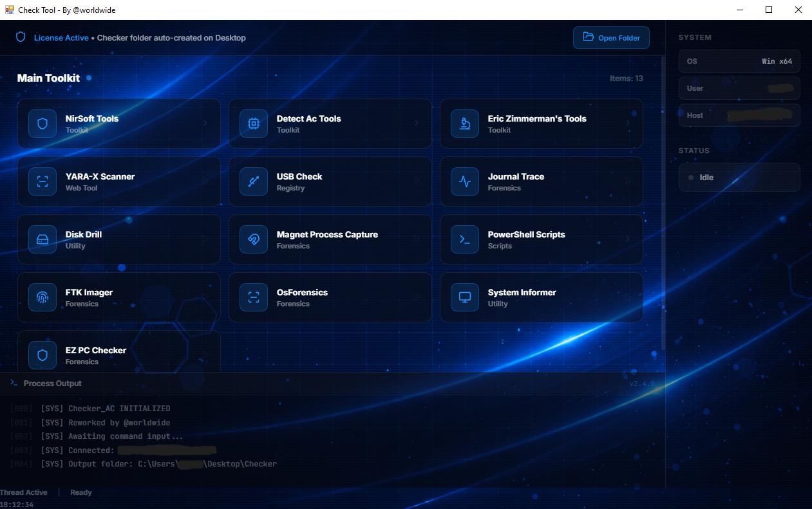
Task: Click the FTK Imager fingerprint icon
Action: point(42,297)
